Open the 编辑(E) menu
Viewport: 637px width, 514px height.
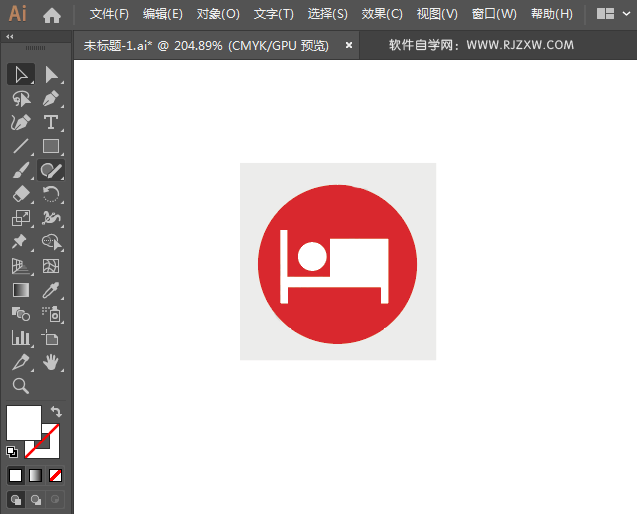(162, 14)
